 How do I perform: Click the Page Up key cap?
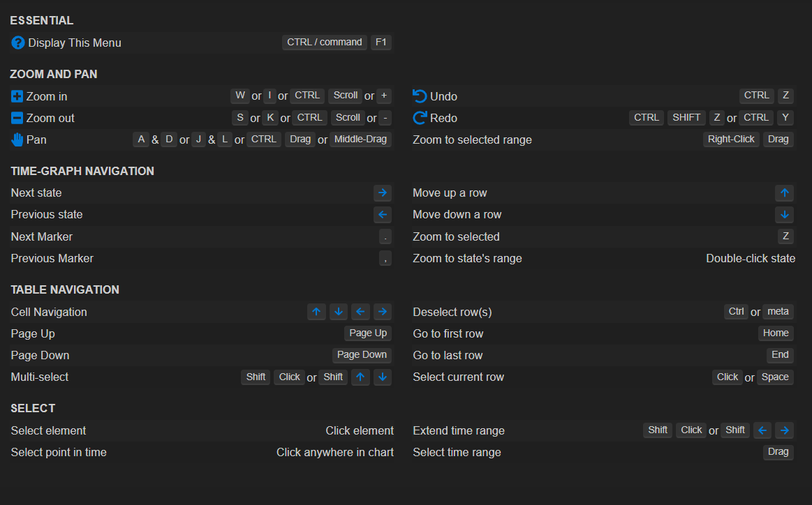click(x=368, y=333)
